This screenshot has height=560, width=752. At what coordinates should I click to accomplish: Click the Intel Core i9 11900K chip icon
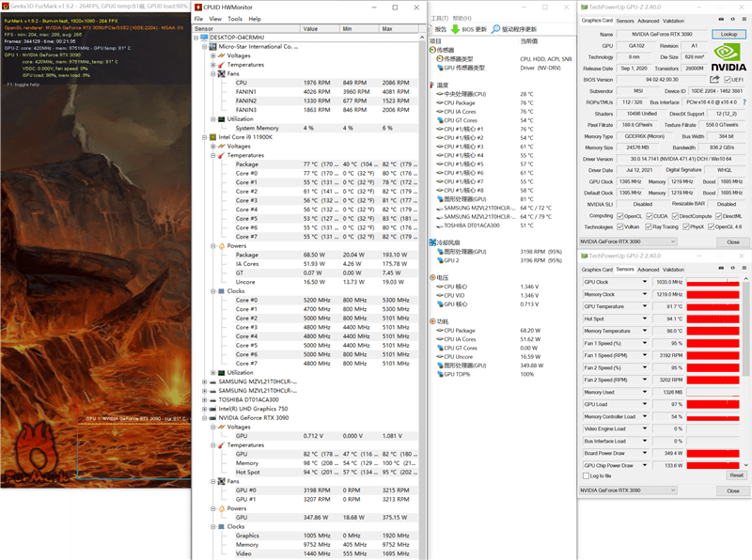click(x=213, y=137)
